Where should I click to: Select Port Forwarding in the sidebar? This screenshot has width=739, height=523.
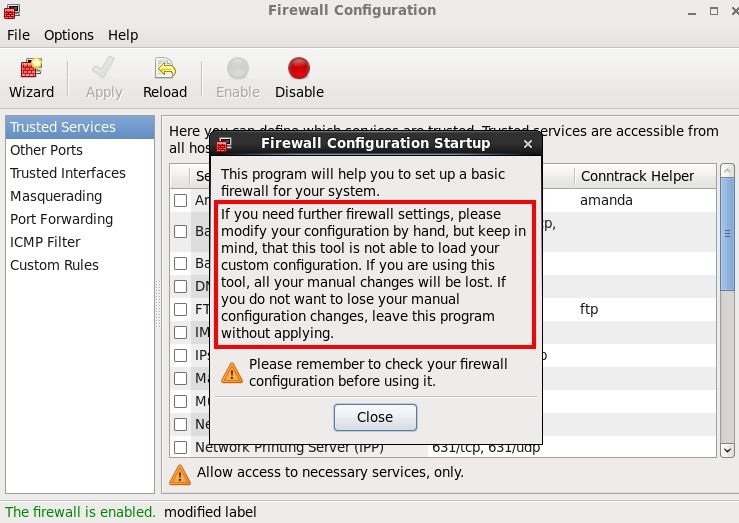(x=80, y=219)
